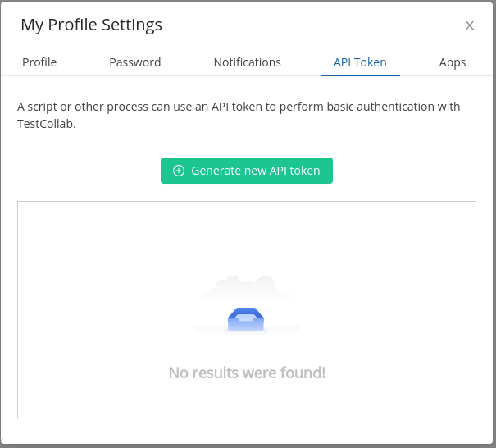Click the blue underline beneath API Token
This screenshot has height=448, width=496.
[x=360, y=75]
